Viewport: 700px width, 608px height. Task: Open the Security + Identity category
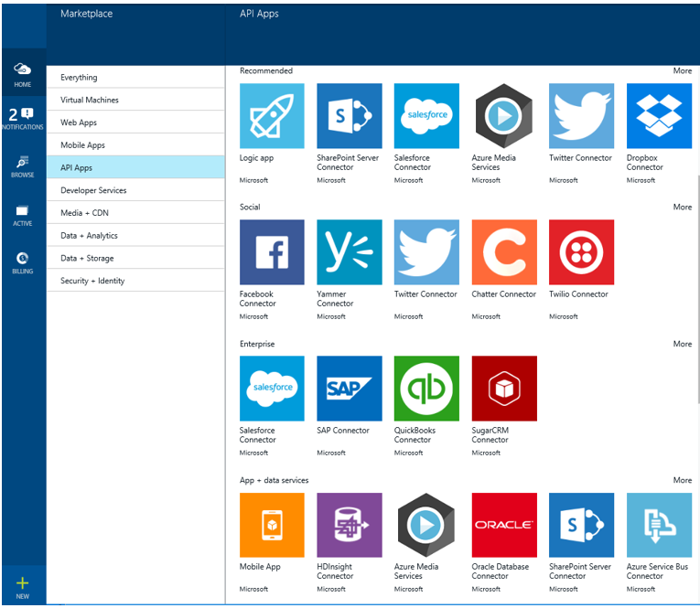point(135,281)
